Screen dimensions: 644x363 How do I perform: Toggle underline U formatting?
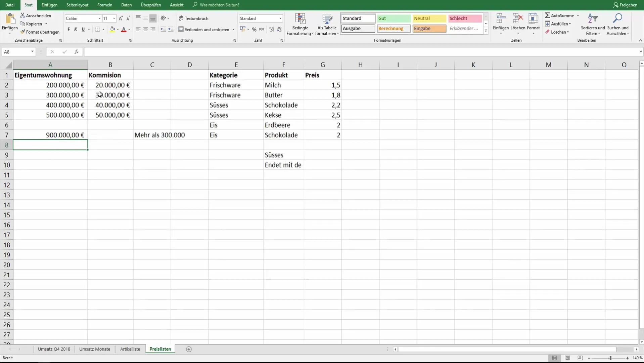pyautogui.click(x=83, y=30)
